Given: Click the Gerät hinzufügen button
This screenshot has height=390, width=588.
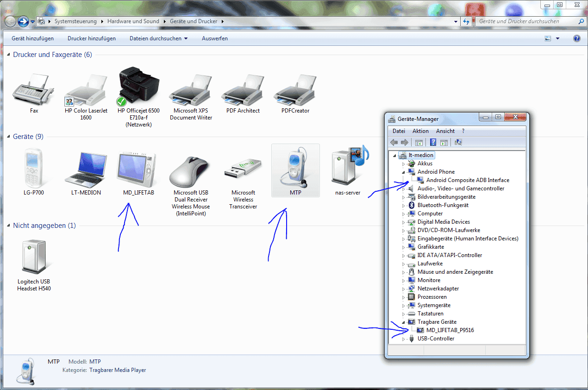Looking at the screenshot, I should [x=33, y=38].
